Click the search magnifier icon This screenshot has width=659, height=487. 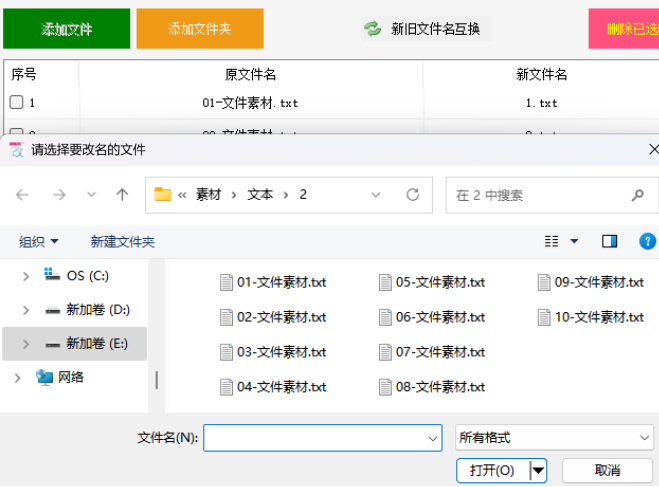tap(638, 195)
